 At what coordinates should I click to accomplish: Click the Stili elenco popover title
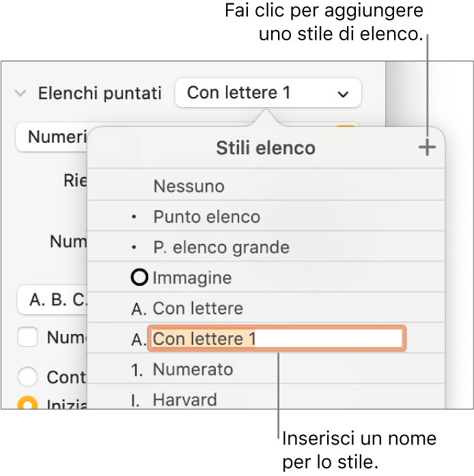266,148
